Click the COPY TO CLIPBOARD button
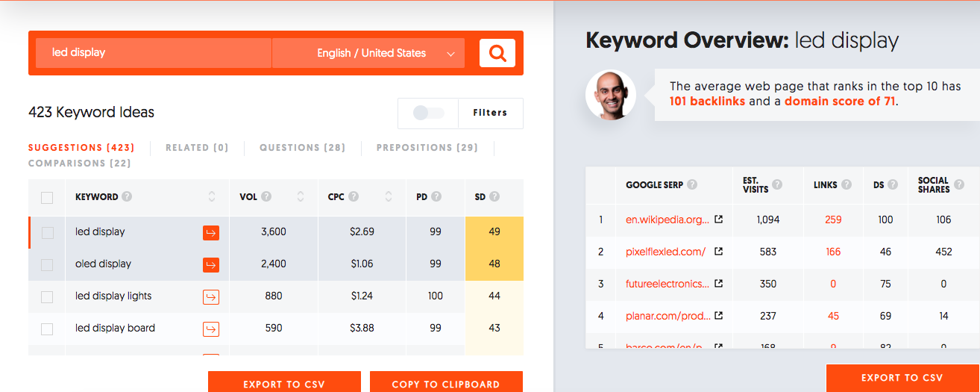 point(446,382)
